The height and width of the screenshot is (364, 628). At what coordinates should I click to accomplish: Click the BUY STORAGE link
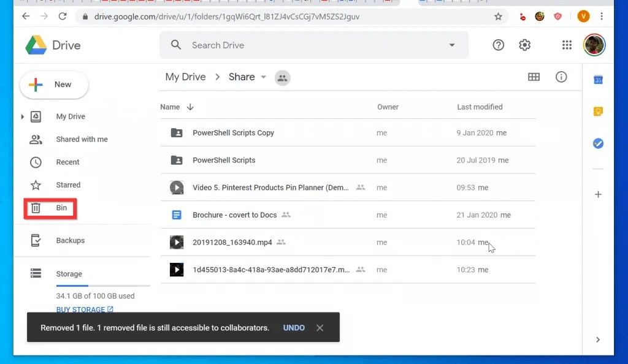[x=81, y=309]
